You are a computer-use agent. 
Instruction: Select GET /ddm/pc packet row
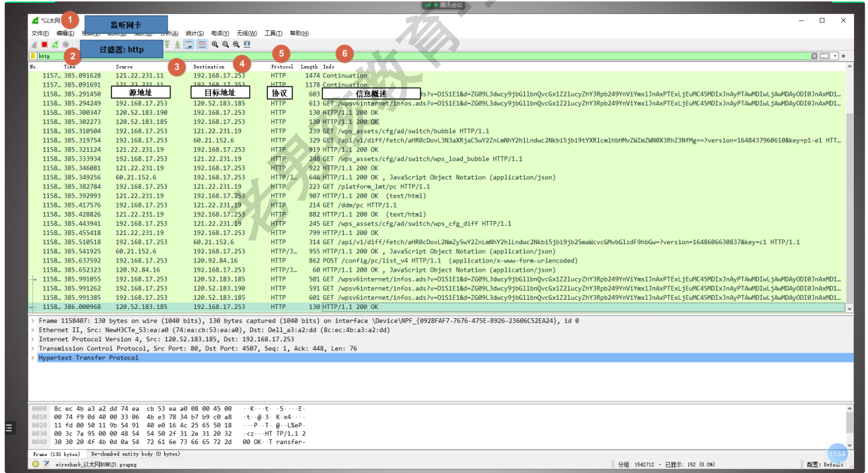pos(437,205)
